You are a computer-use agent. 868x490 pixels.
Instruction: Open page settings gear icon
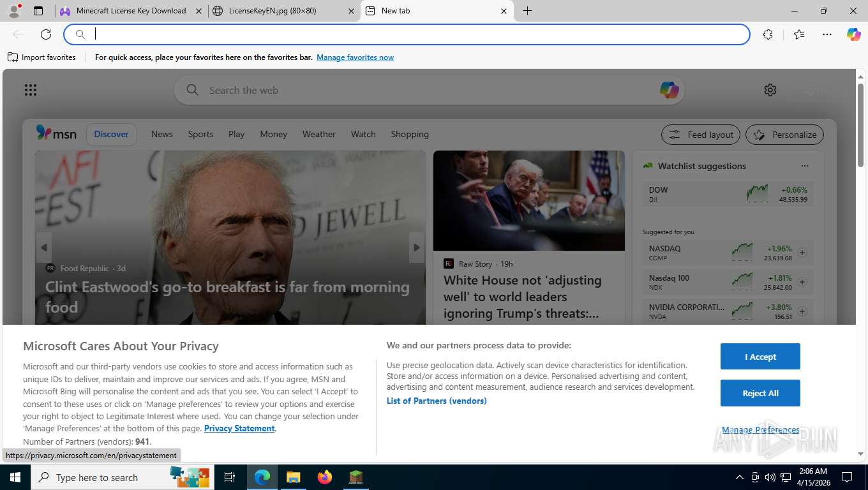(770, 90)
